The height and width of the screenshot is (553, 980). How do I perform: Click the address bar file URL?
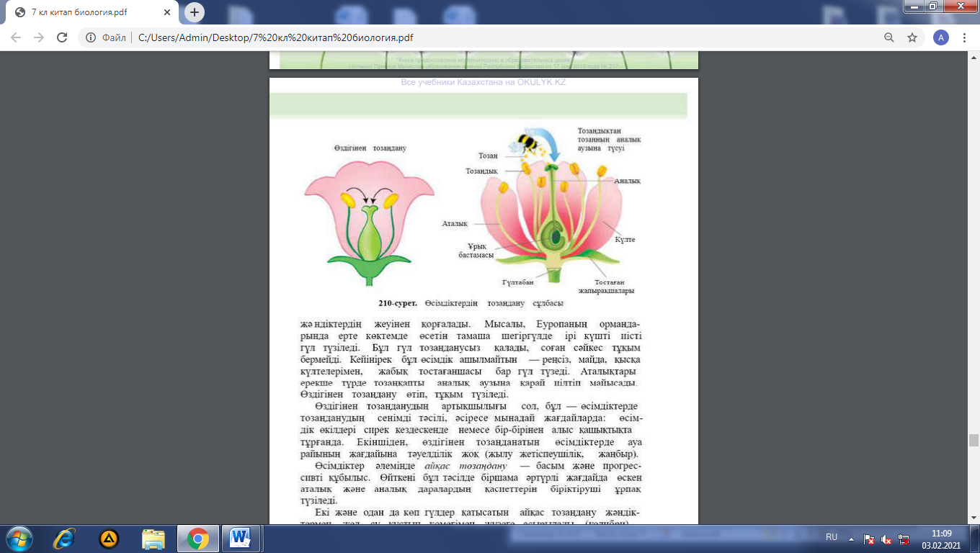click(x=275, y=37)
